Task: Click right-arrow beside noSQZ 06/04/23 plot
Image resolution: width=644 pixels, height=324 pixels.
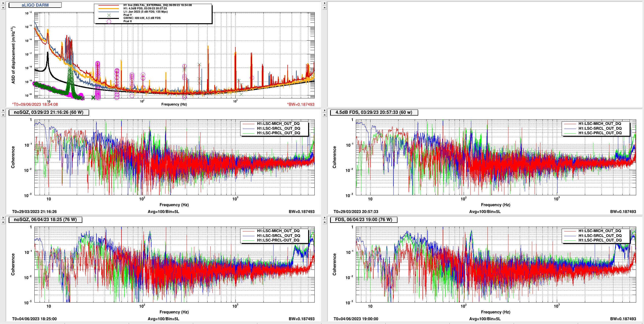Action: pyautogui.click(x=3, y=218)
